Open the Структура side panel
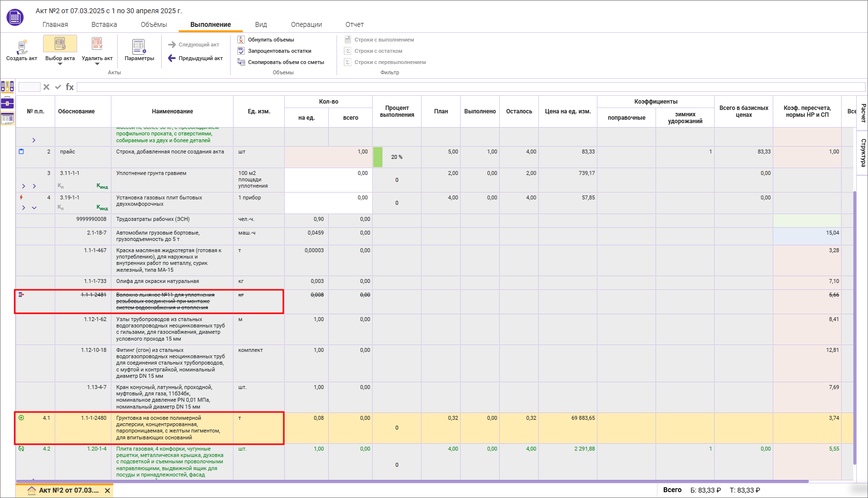 (x=863, y=152)
